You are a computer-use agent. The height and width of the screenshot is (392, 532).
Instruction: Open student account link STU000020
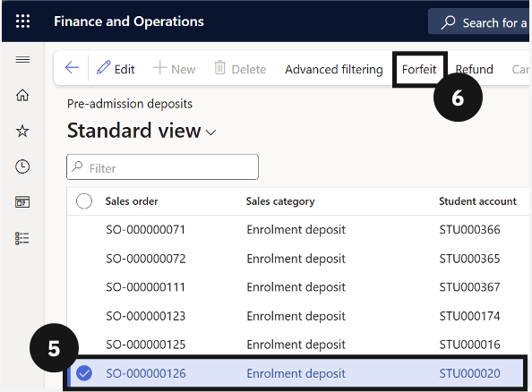point(469,374)
